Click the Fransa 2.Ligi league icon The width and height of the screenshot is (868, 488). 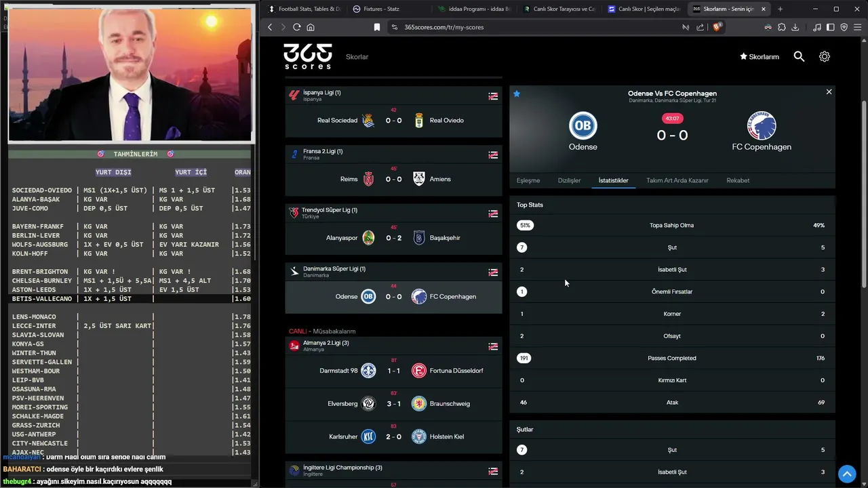pyautogui.click(x=294, y=155)
